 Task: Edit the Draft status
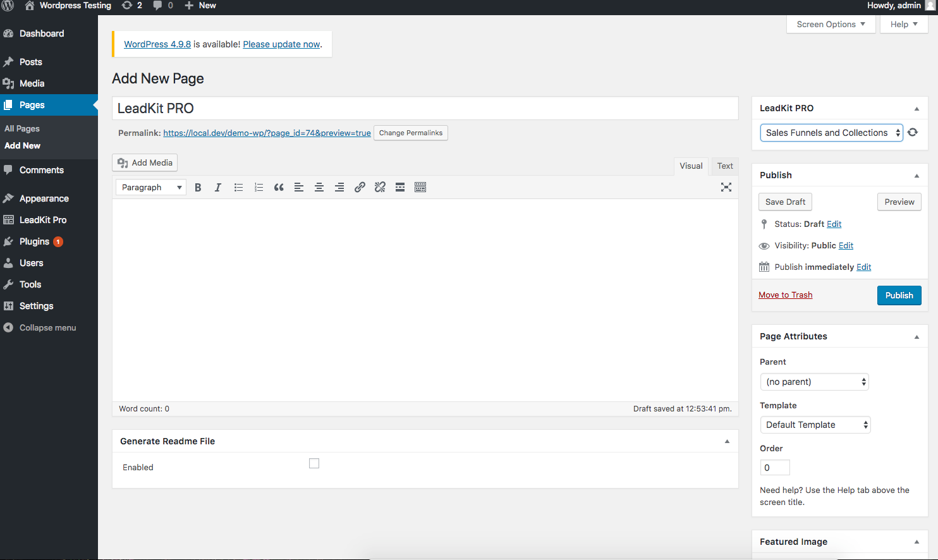click(834, 224)
